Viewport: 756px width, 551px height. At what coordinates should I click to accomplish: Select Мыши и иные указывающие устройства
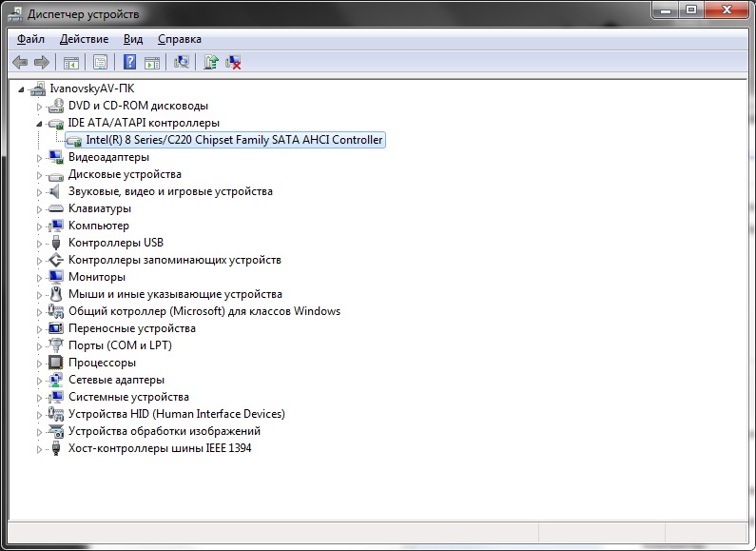point(176,294)
